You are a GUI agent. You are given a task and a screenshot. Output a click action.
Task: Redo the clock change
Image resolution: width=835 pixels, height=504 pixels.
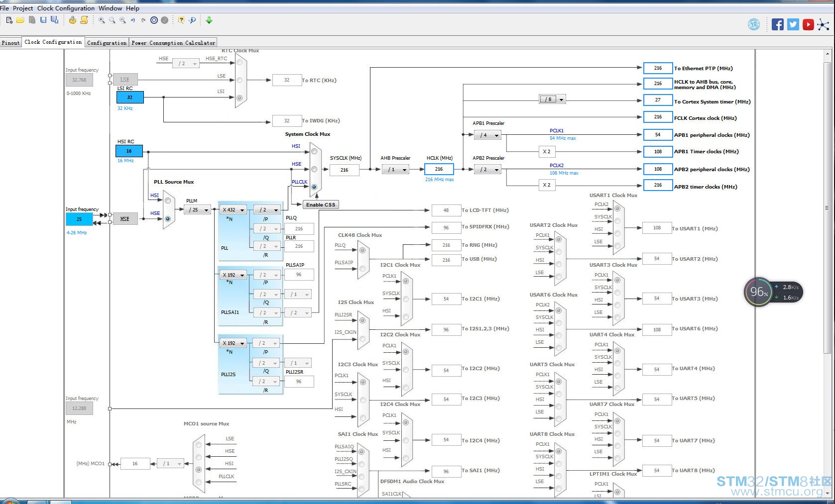[x=143, y=20]
